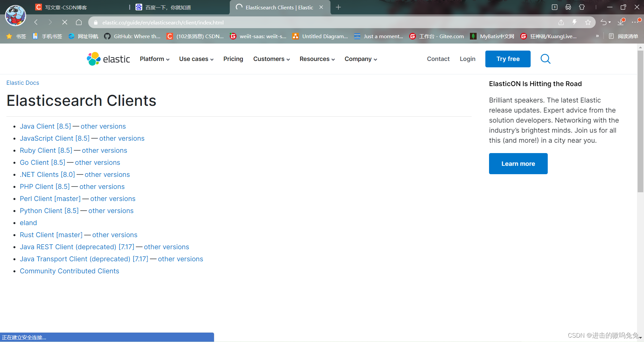Expand the Customers menu
The width and height of the screenshot is (644, 342).
click(271, 59)
